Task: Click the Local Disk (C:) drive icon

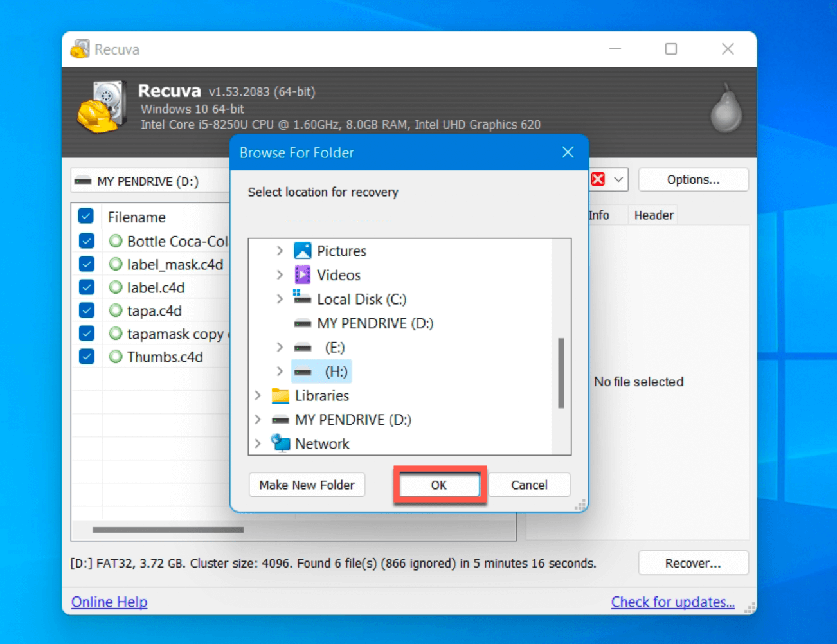Action: pos(302,298)
